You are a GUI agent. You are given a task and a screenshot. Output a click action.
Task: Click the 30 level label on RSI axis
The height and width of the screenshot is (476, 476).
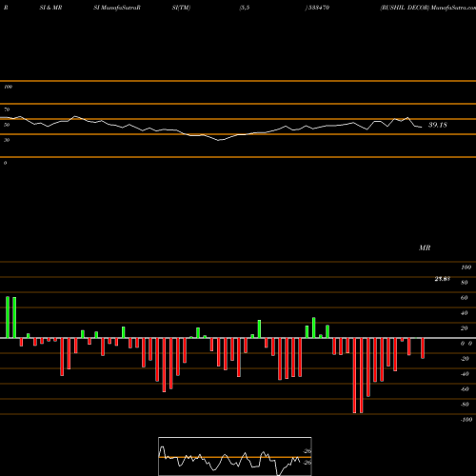click(x=7, y=140)
